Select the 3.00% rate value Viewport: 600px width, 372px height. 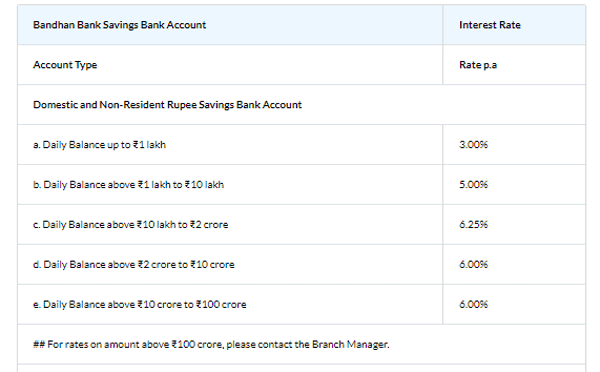click(x=473, y=145)
